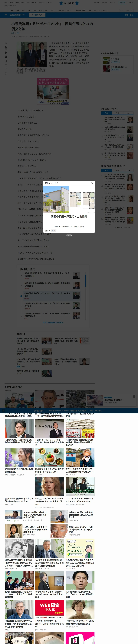Select the SNS tab in アクセスランキング

click(128, 113)
